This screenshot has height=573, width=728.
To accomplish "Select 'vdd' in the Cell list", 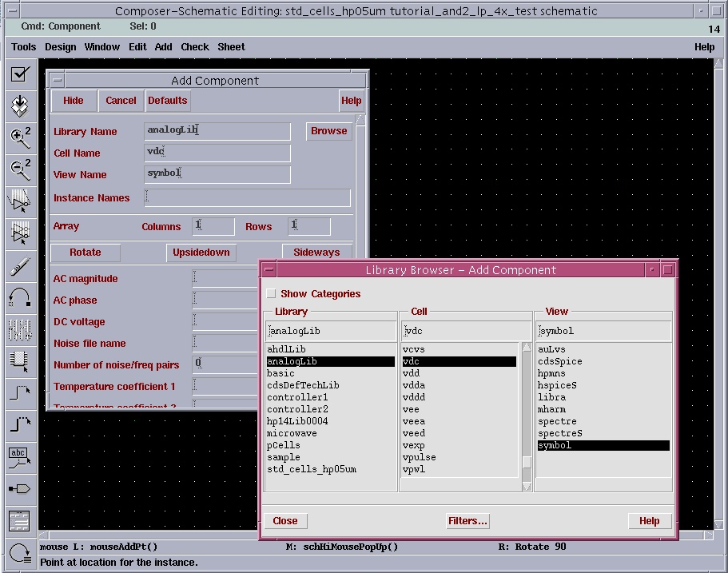I will pyautogui.click(x=459, y=373).
